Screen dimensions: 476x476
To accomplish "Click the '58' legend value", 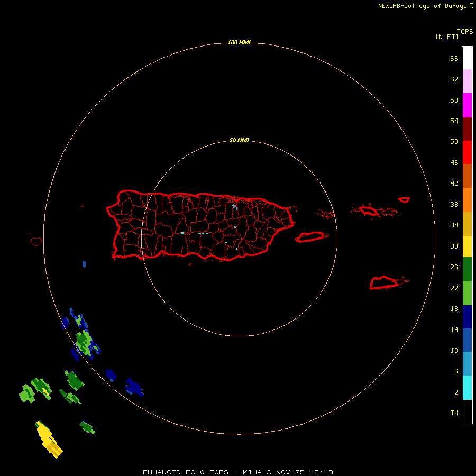I will point(454,100).
